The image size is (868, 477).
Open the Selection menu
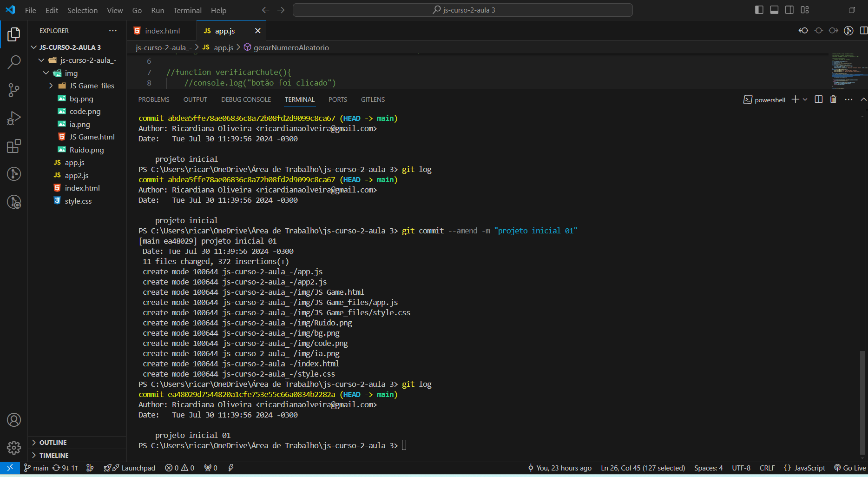click(82, 10)
